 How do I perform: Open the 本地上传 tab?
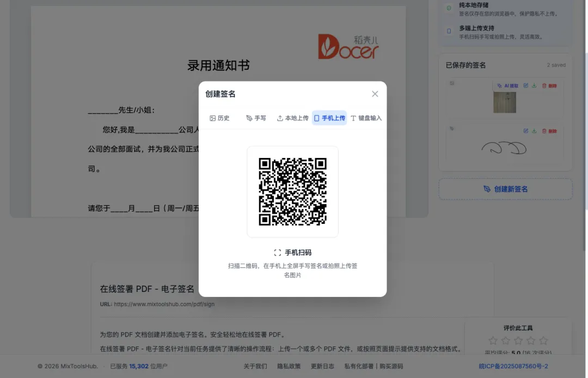(x=292, y=118)
